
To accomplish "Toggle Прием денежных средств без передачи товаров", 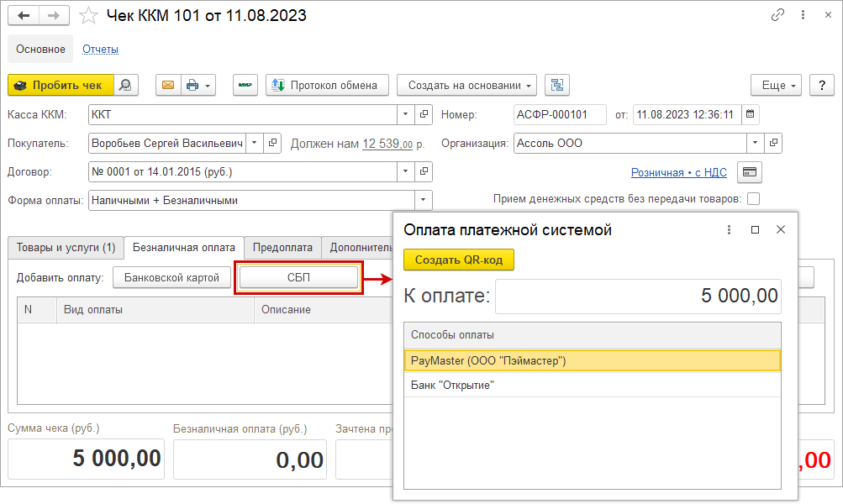I will point(753,199).
